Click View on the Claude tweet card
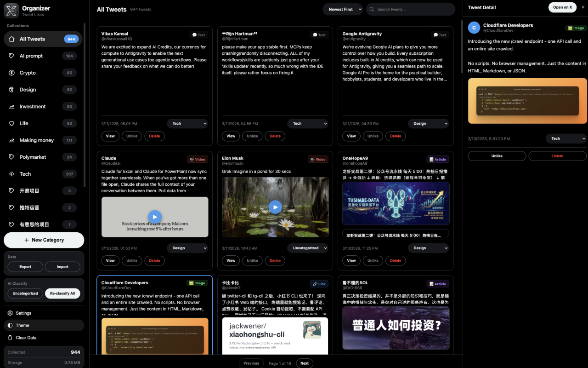This screenshot has width=588, height=368. point(110,260)
